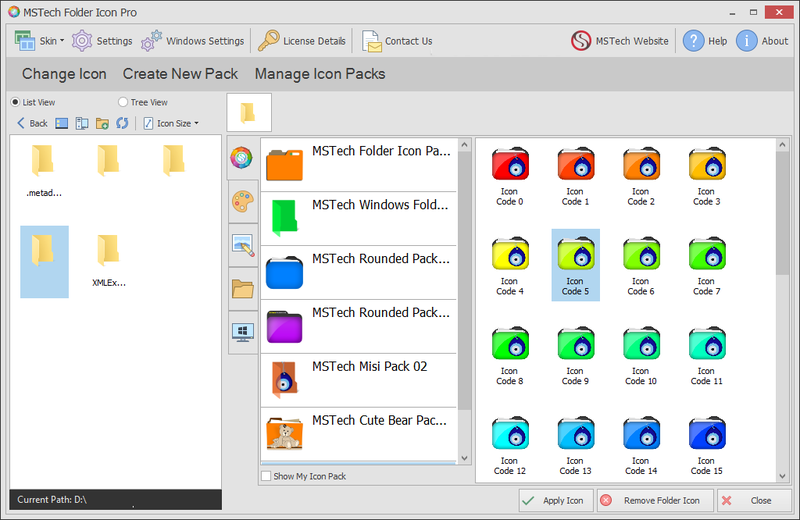Click the icon grid scroll up arrow
The width and height of the screenshot is (800, 520).
[x=783, y=145]
